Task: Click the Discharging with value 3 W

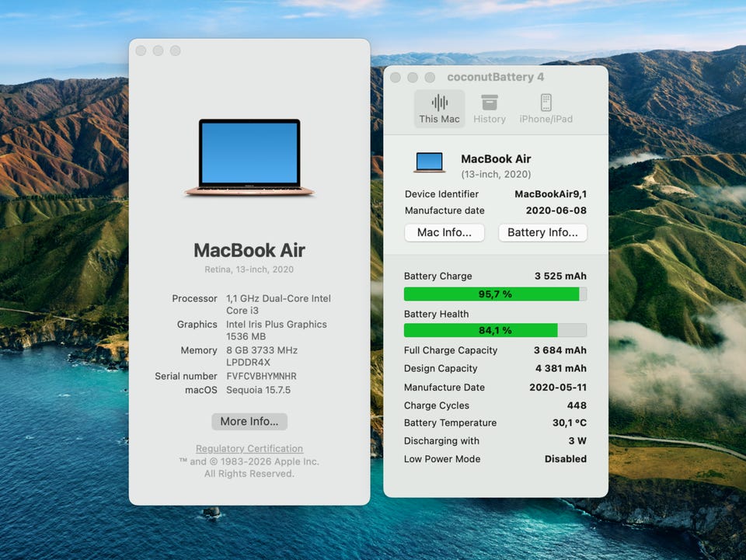Action: [577, 440]
